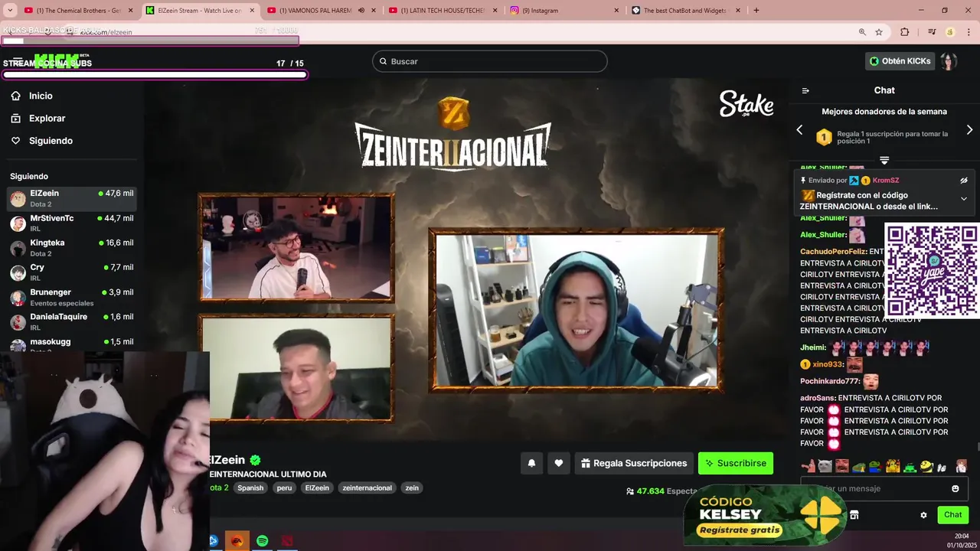Click the Spanish tag chip
The image size is (980, 551).
[250, 488]
